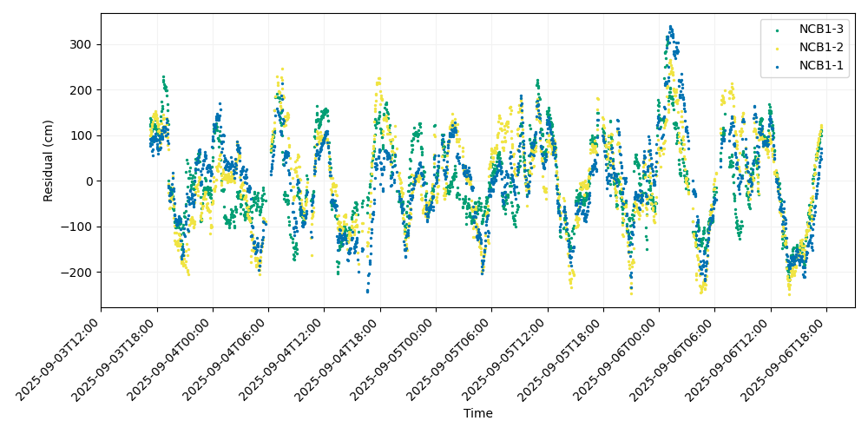Click the NCB1-1 legend label
This screenshot has height=434, width=868.
click(821, 65)
